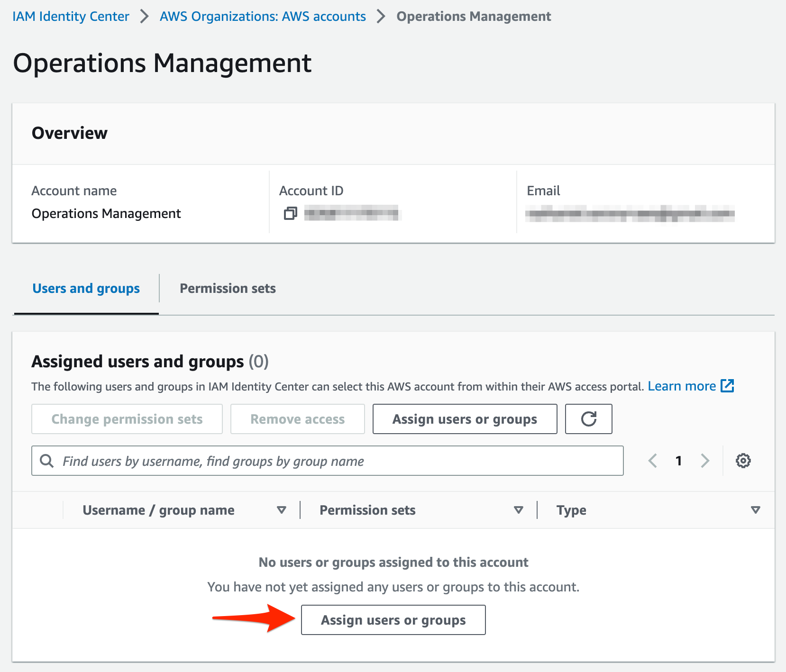
Task: Click the Overview section heading
Action: pos(70,133)
